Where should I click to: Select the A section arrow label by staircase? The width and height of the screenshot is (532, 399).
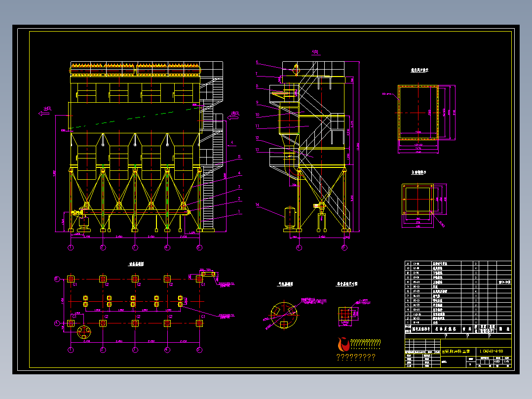[x=232, y=143]
